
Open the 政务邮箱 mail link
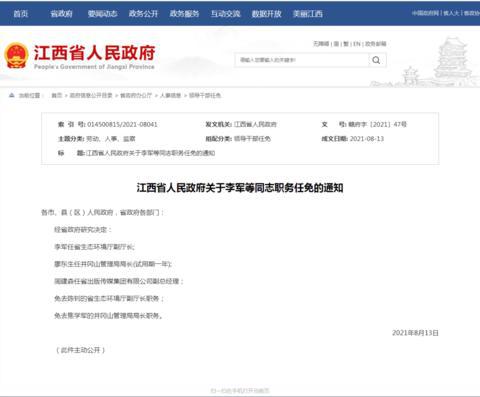(375, 44)
